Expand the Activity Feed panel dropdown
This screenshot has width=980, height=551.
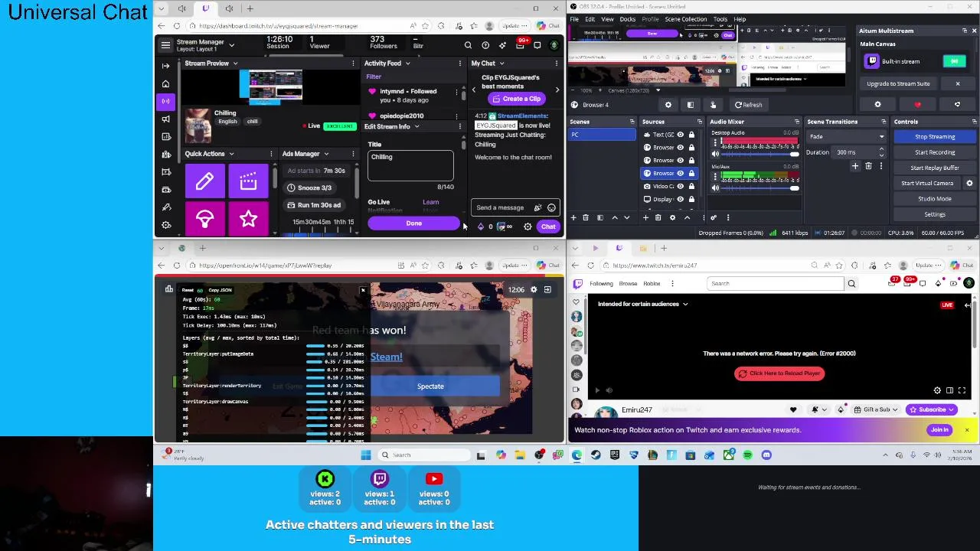tap(407, 64)
